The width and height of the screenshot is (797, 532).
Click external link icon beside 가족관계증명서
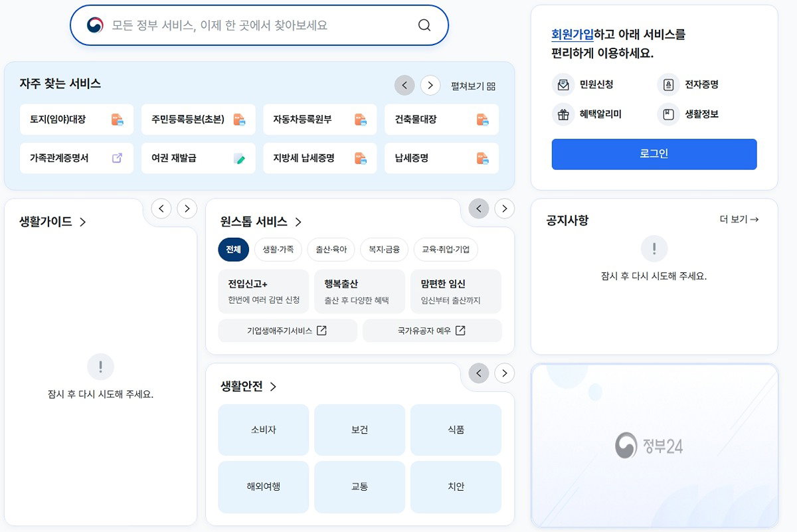[x=117, y=158]
